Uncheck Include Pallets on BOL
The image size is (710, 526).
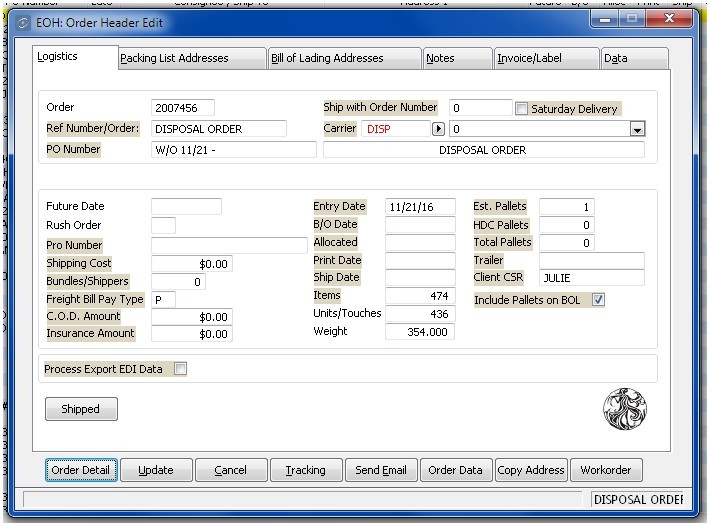(598, 300)
